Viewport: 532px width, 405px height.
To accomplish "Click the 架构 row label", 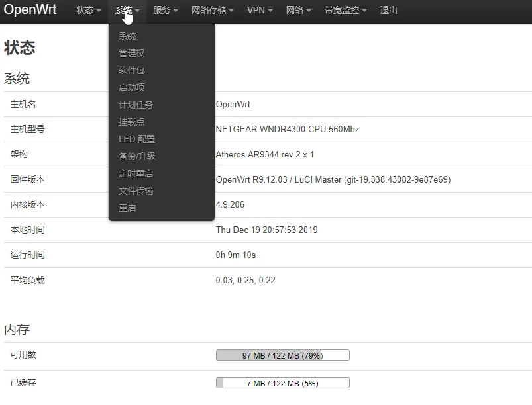I will [x=19, y=154].
